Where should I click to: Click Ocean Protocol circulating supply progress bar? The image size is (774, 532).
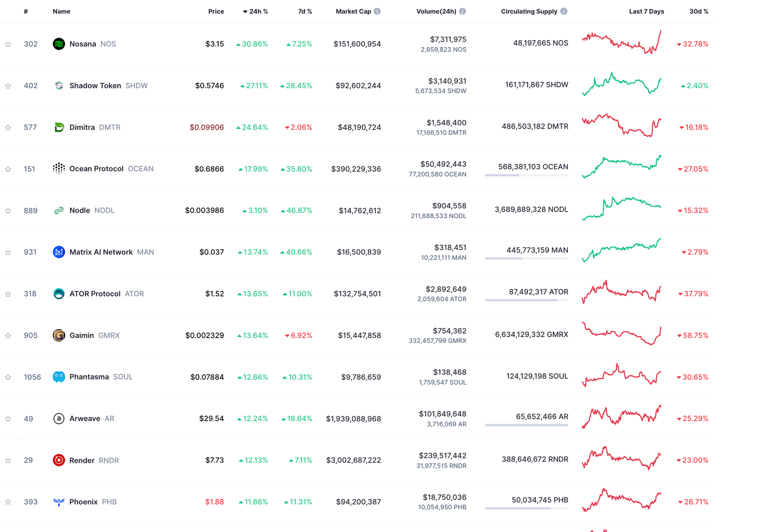pyautogui.click(x=526, y=175)
